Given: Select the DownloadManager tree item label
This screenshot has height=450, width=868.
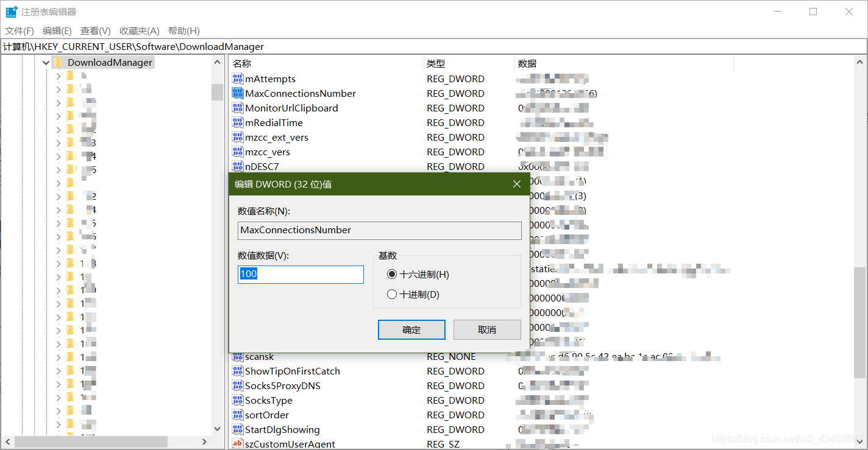Looking at the screenshot, I should click(110, 62).
